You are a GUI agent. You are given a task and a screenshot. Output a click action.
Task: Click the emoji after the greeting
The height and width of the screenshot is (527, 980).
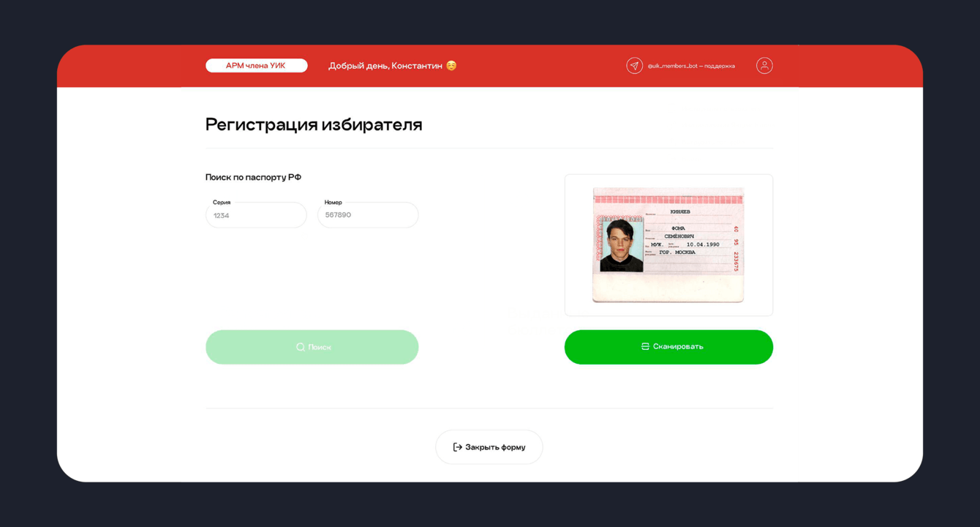coord(451,66)
